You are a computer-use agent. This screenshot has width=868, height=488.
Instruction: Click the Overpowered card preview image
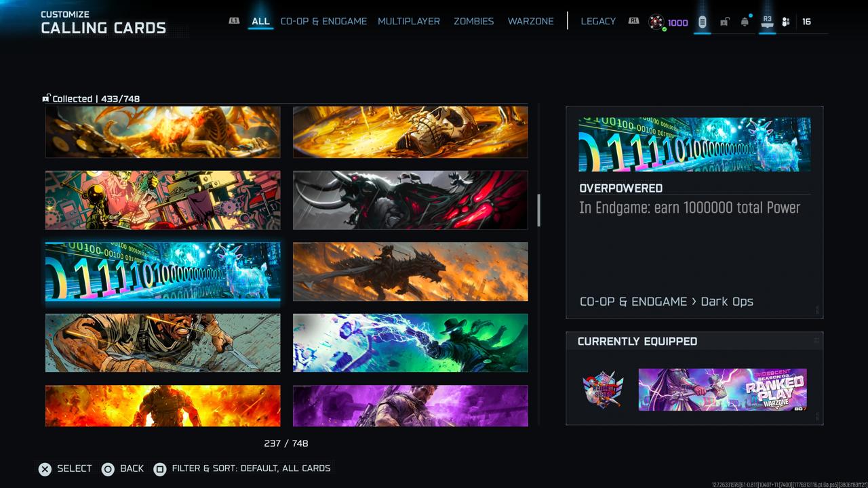pyautogui.click(x=694, y=144)
